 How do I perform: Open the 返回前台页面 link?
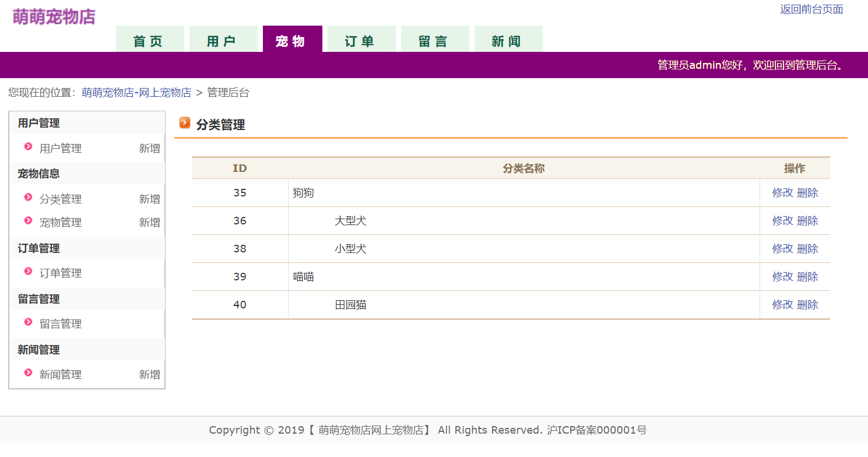pos(810,9)
